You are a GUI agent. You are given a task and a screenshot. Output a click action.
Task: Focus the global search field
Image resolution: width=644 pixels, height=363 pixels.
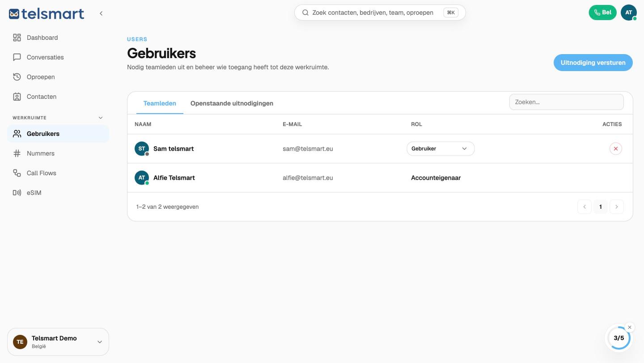pos(380,13)
